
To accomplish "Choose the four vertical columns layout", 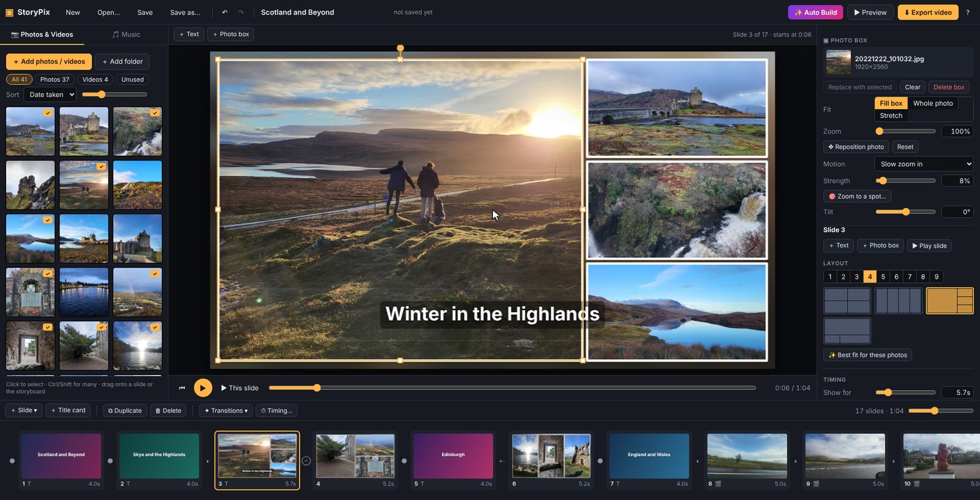I will [x=899, y=301].
